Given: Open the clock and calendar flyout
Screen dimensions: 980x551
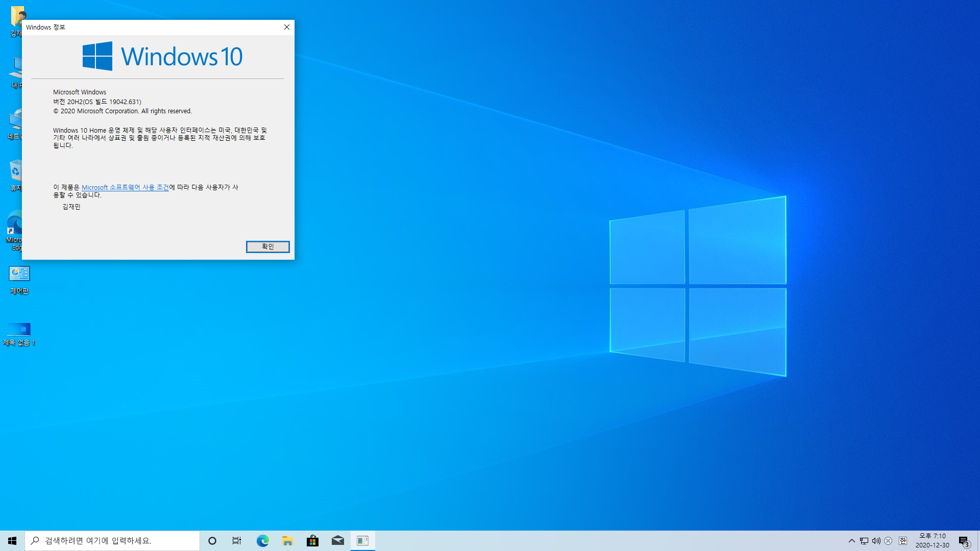Looking at the screenshot, I should point(933,541).
